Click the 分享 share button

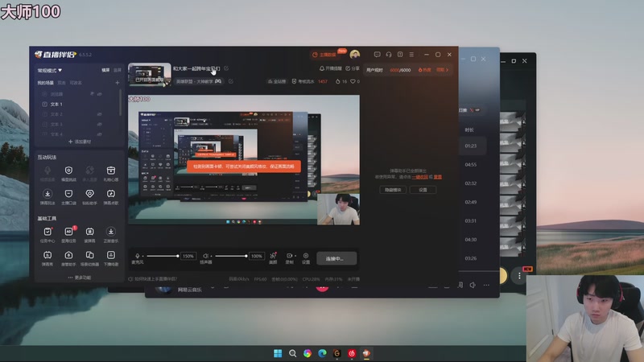(x=353, y=68)
